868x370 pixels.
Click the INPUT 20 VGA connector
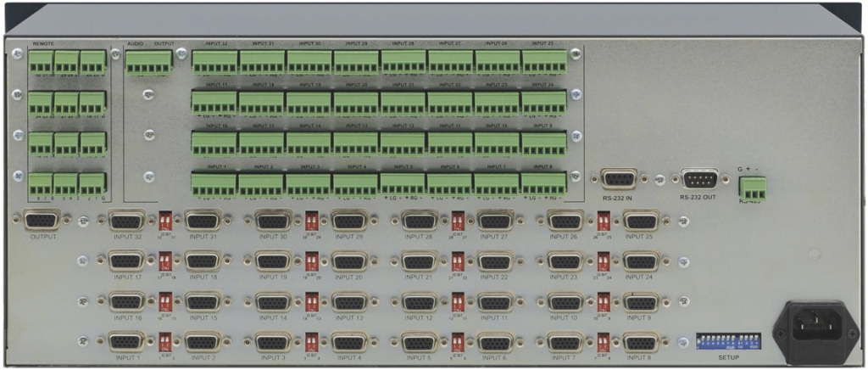pyautogui.click(x=349, y=261)
